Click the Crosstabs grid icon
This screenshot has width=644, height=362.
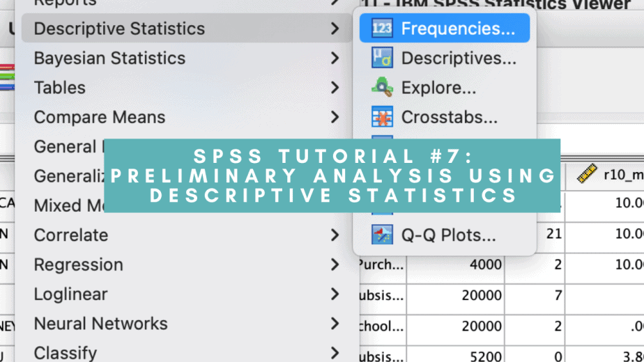click(382, 117)
